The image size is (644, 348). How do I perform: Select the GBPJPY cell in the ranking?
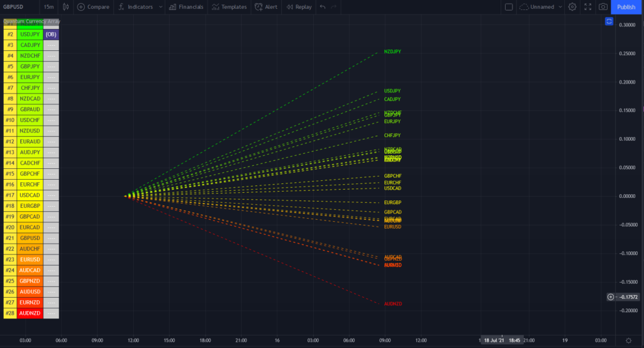click(30, 67)
